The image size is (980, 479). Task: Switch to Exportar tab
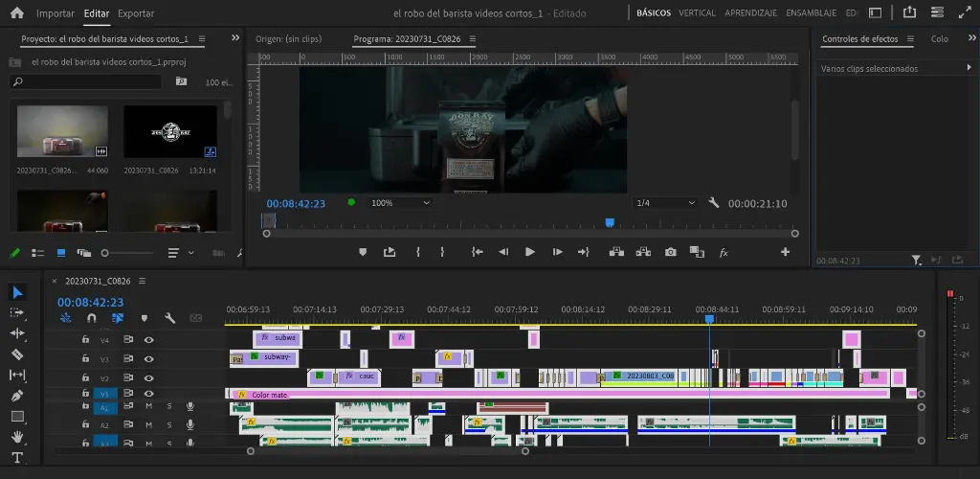click(x=136, y=13)
